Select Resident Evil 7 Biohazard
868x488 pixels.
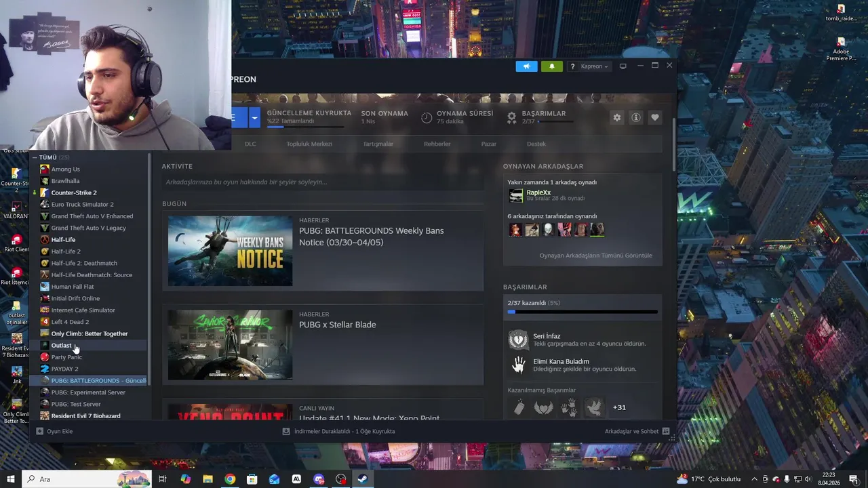coord(90,415)
